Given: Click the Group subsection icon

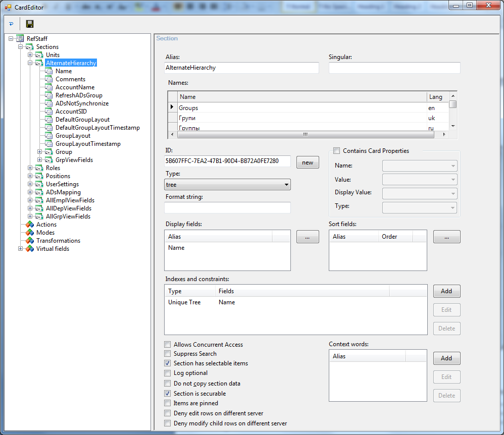Looking at the screenshot, I should pos(49,151).
